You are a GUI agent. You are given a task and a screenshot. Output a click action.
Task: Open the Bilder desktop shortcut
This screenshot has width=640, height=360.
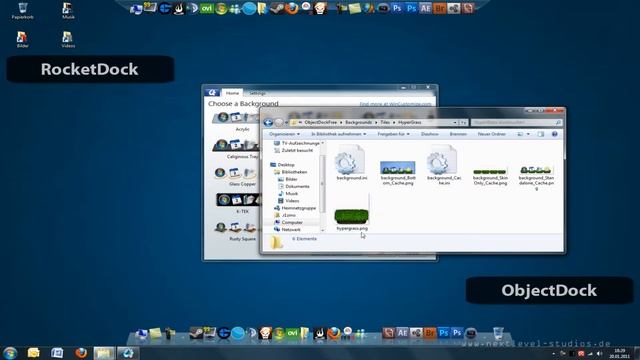tap(22, 40)
